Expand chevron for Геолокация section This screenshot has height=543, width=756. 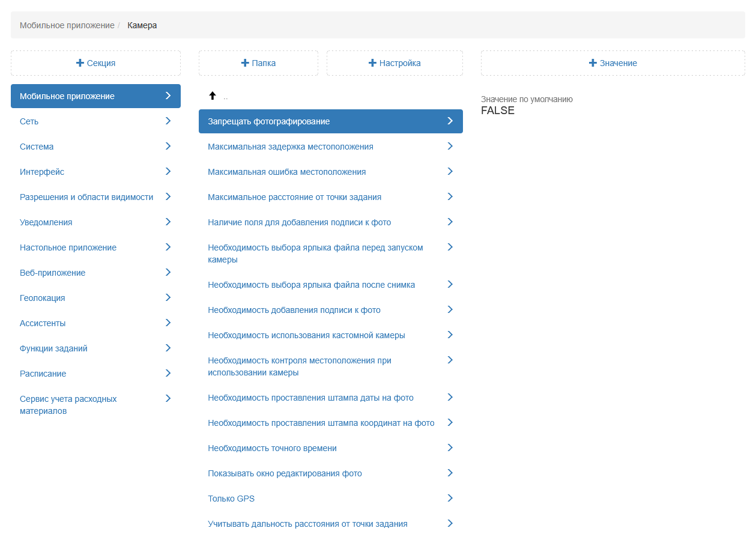pyautogui.click(x=168, y=298)
